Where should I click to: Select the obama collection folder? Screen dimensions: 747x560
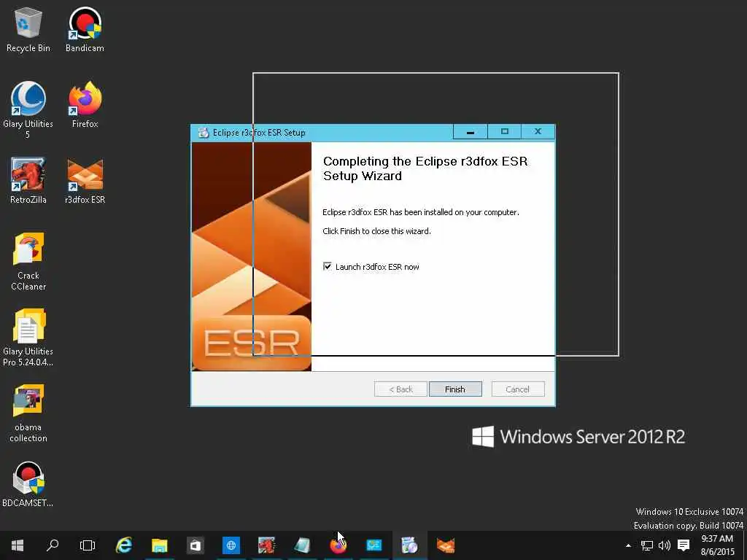(28, 413)
